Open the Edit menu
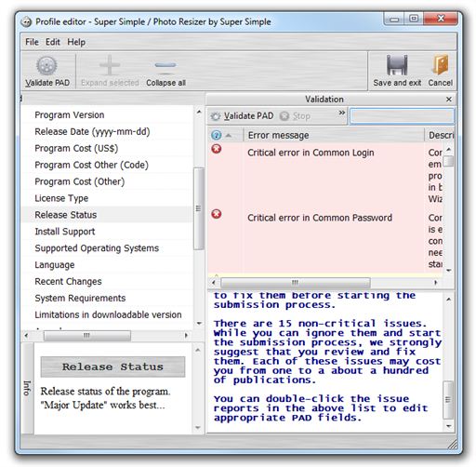Screen dimensions: 476x467 pos(53,42)
